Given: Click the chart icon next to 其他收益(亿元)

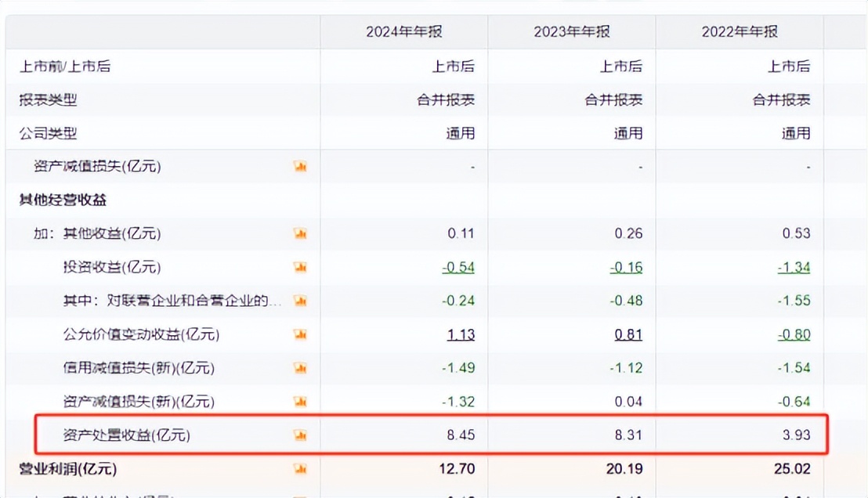Looking at the screenshot, I should [299, 233].
